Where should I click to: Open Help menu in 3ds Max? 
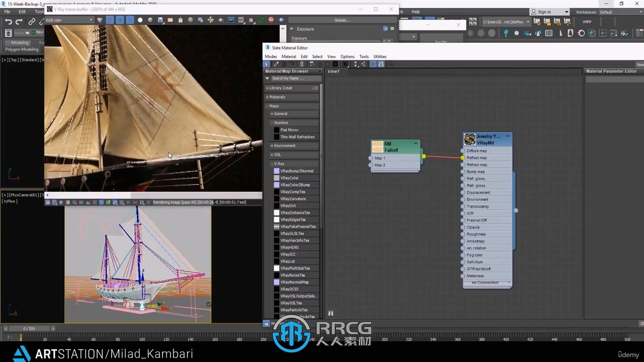[x=416, y=12]
